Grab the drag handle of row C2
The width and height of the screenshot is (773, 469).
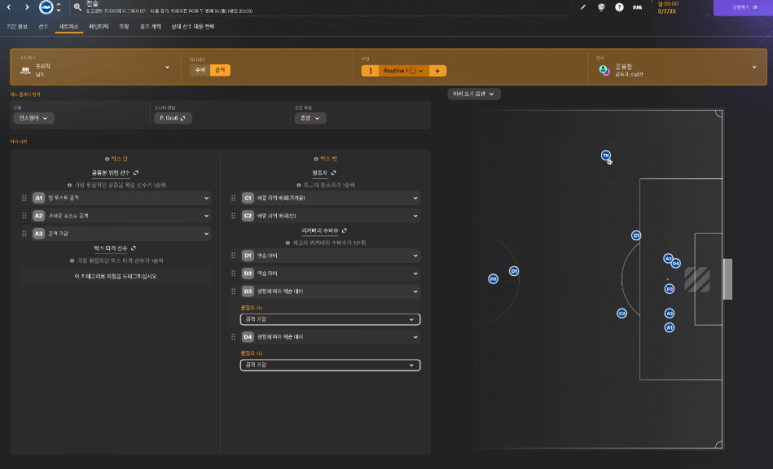[x=233, y=216]
